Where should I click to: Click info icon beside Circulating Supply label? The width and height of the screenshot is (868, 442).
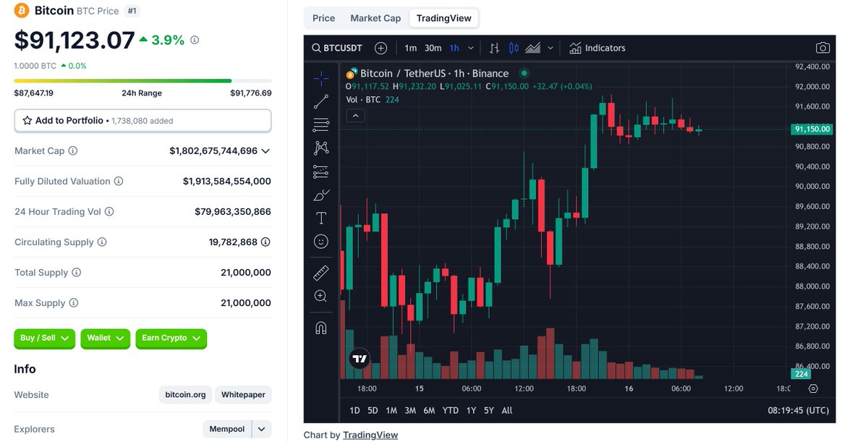102,242
